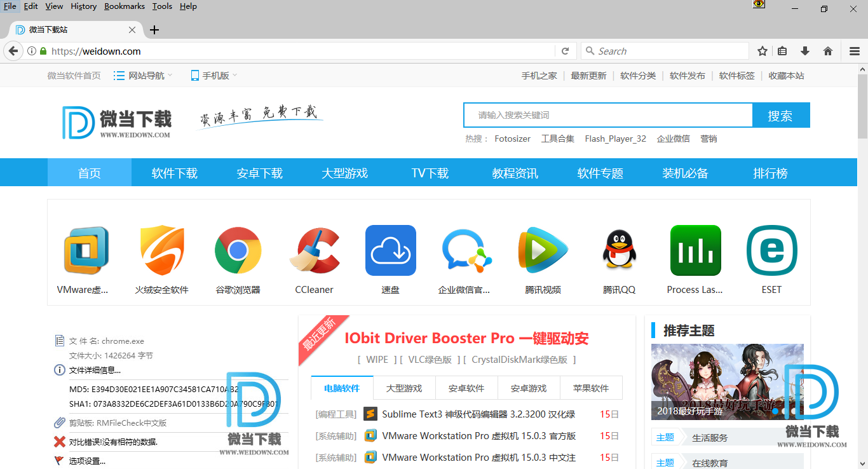Click the Fotosizer hot search link
868x469 pixels.
513,139
